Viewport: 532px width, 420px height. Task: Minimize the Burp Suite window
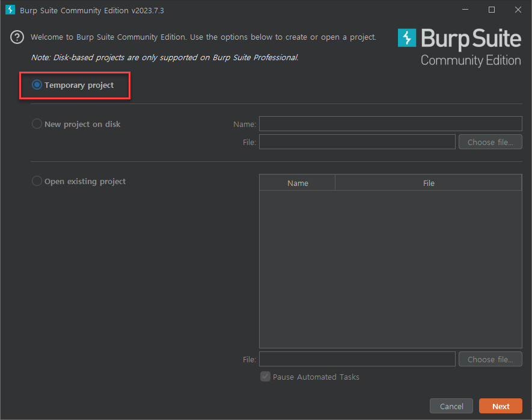pos(465,10)
